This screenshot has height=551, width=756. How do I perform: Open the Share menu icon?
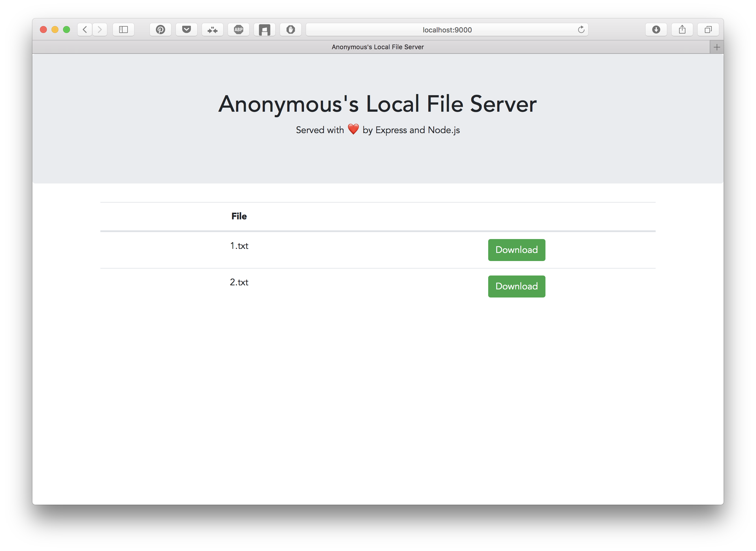tap(682, 30)
